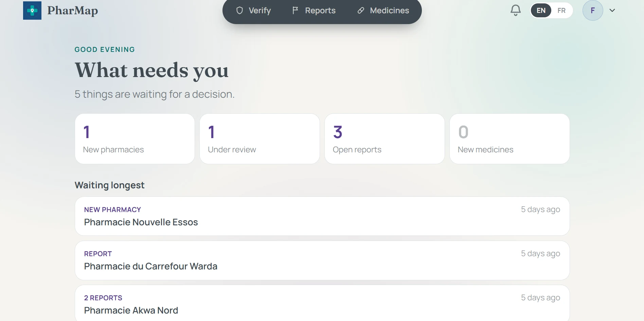Screen dimensions: 644x321
Task: Open the Pharmacie Nouvelle Essos item
Action: (x=322, y=216)
